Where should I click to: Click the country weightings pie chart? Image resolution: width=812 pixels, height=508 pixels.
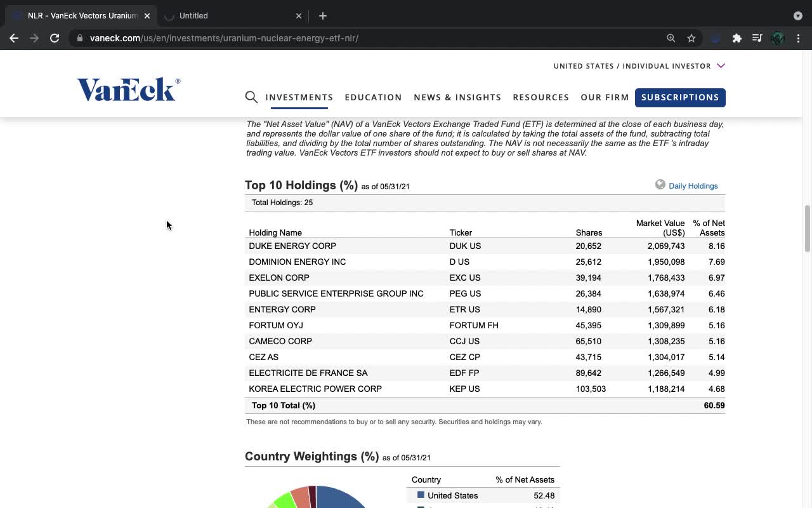click(317, 497)
